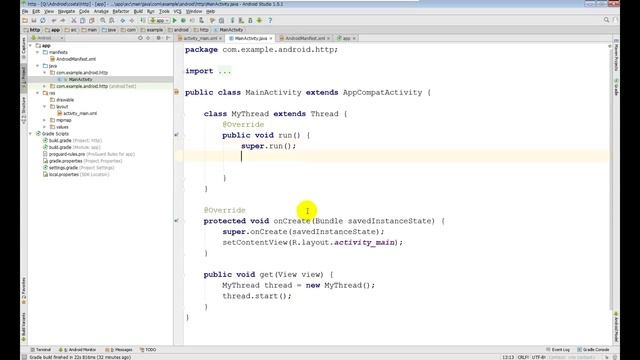The width and height of the screenshot is (640, 360).
Task: Click the Synchronize toolbar icon
Action: (43, 20)
